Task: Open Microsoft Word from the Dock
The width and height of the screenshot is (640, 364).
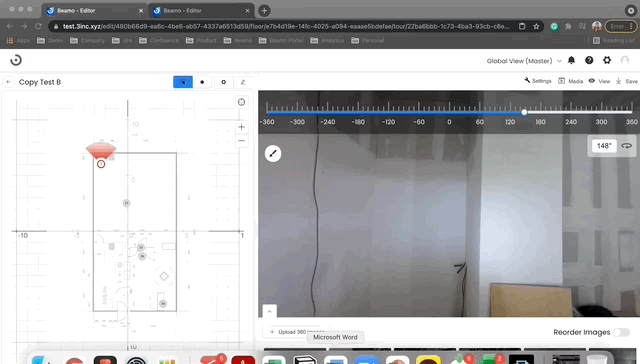Action: point(336,360)
